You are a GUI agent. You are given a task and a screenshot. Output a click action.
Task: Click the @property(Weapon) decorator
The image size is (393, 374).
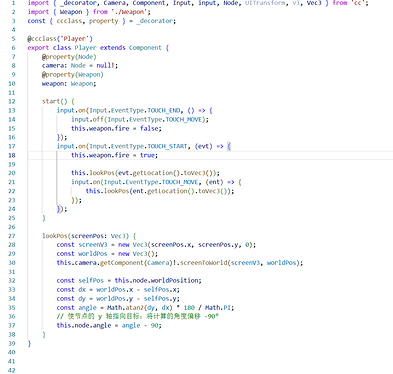(x=73, y=74)
